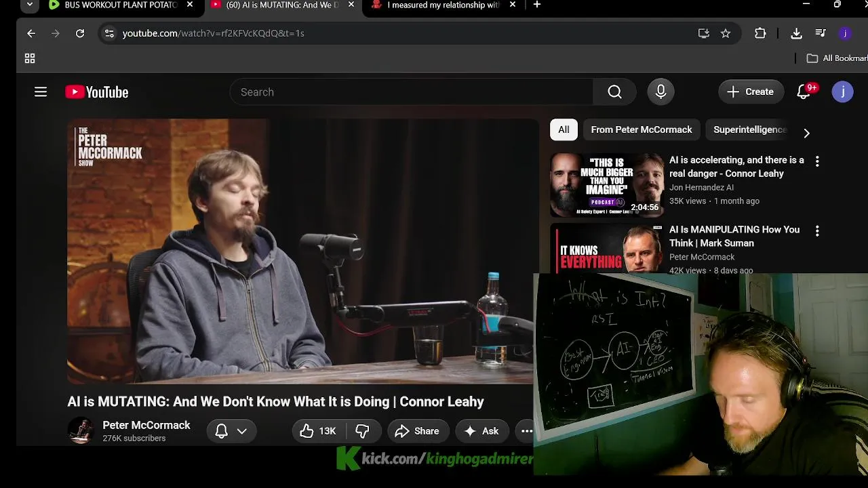Open Chrome profile avatar
Screen dimensions: 868x488
coord(845,33)
